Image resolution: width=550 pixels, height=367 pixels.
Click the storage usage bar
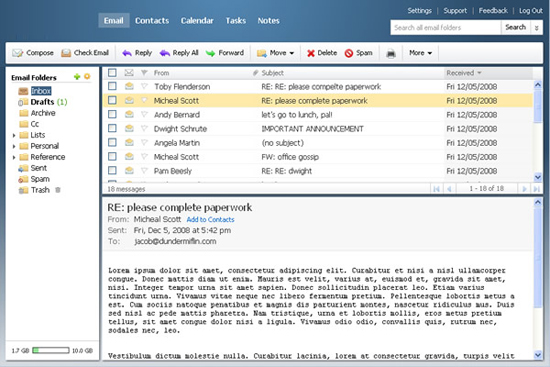(x=51, y=350)
